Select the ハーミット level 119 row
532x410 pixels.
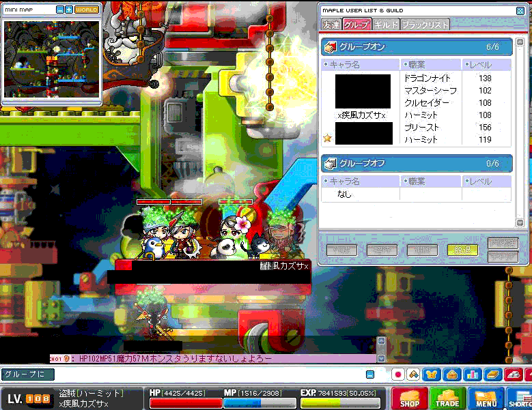(x=417, y=139)
